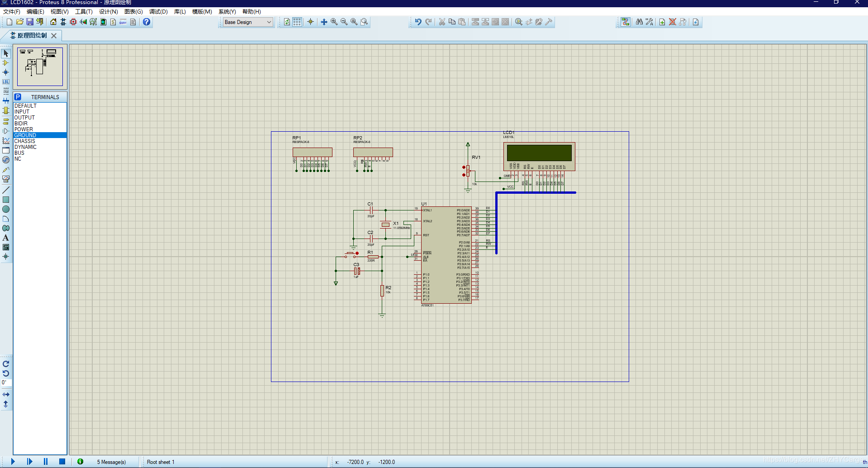This screenshot has width=868, height=468.
Task: Toggle the grid display icon
Action: coord(297,22)
